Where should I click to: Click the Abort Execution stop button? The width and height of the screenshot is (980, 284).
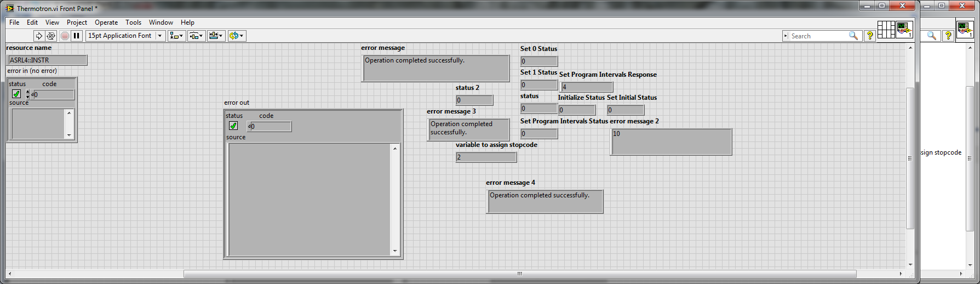[65, 36]
